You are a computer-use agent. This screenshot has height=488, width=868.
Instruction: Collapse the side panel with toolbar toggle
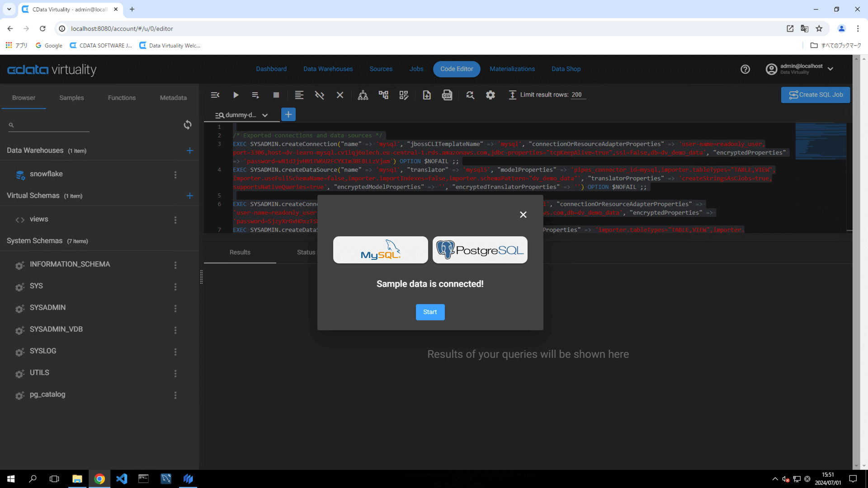pyautogui.click(x=215, y=95)
